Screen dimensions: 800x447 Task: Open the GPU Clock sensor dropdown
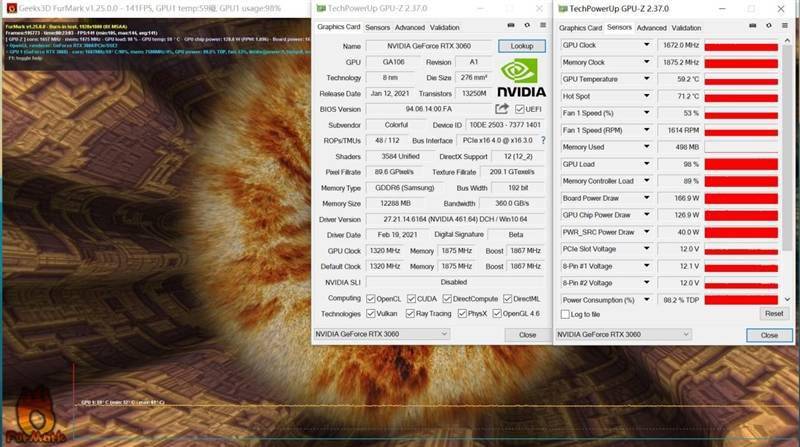click(646, 45)
